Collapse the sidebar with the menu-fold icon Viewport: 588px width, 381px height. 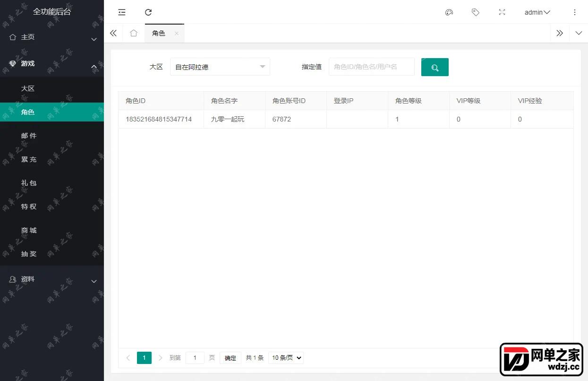(122, 12)
